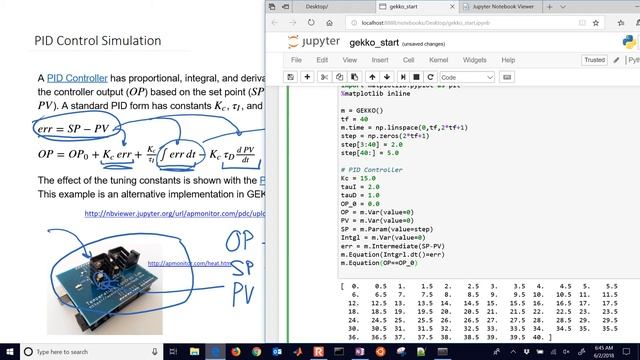This screenshot has width=640, height=360.
Task: Open the nbviewer.jupyter.org URL link
Action: tap(174, 213)
